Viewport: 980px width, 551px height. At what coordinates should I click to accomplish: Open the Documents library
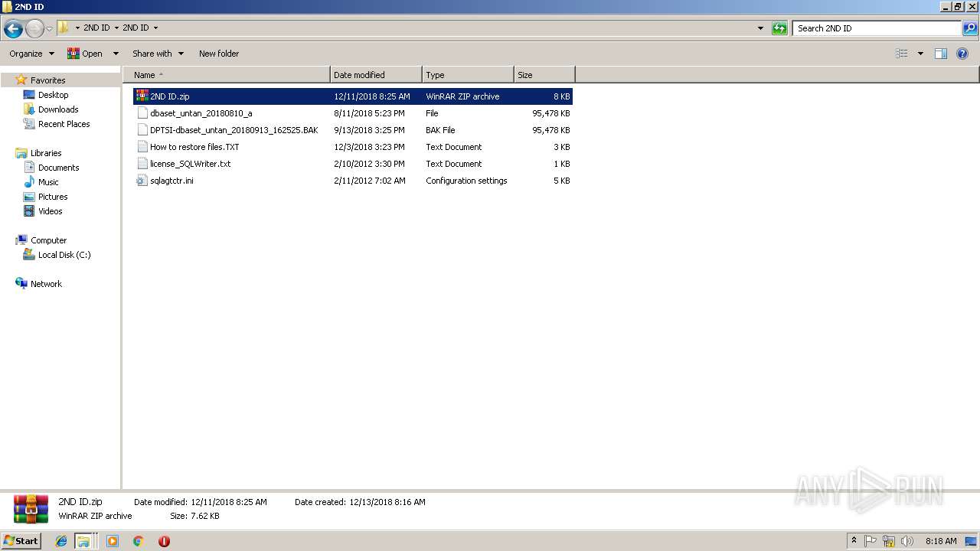tap(58, 168)
